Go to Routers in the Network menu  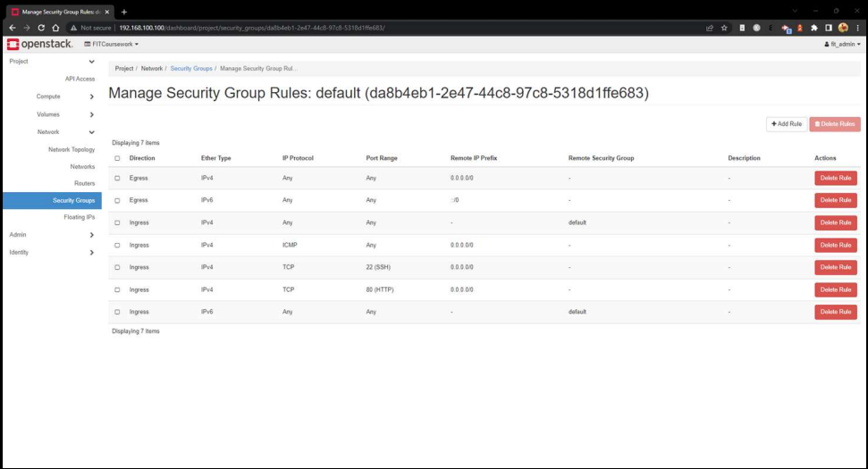84,183
